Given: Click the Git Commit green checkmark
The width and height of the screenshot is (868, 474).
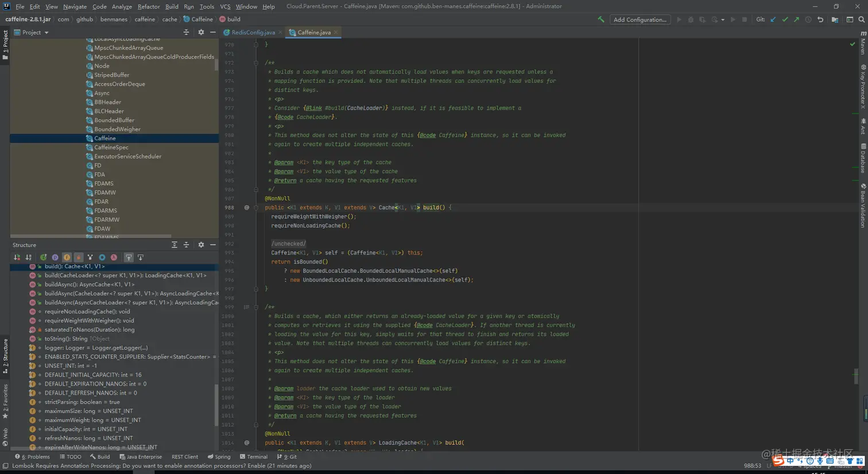Looking at the screenshot, I should point(785,20).
